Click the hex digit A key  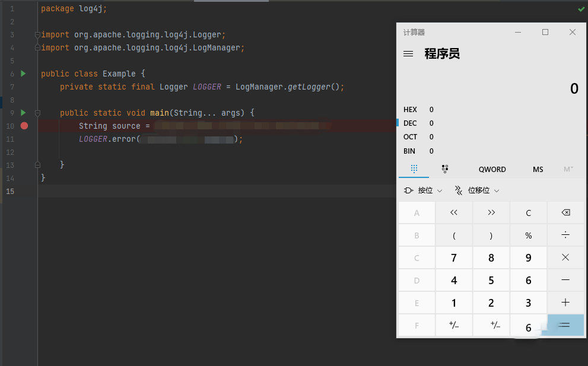click(x=417, y=212)
